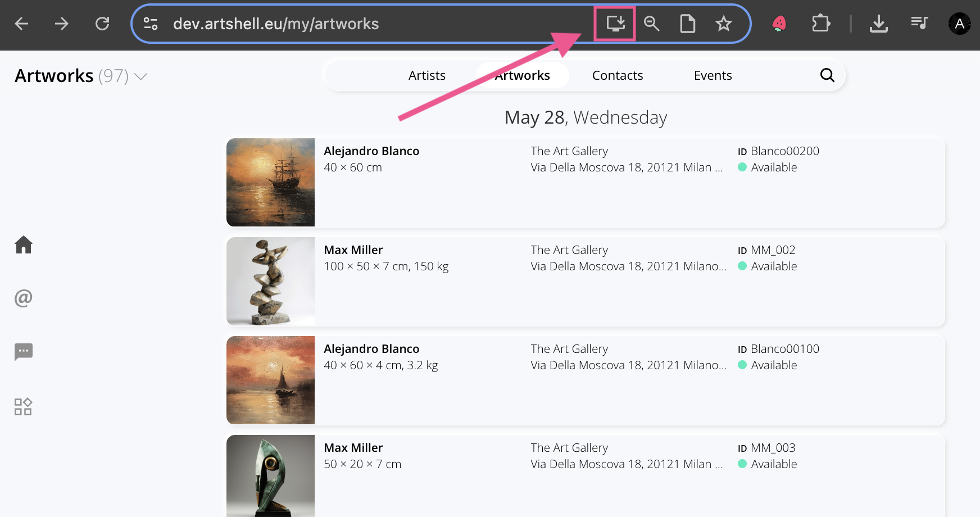Screen dimensions: 980x517
Task: Click the search icon in navigation bar
Action: 827,75
